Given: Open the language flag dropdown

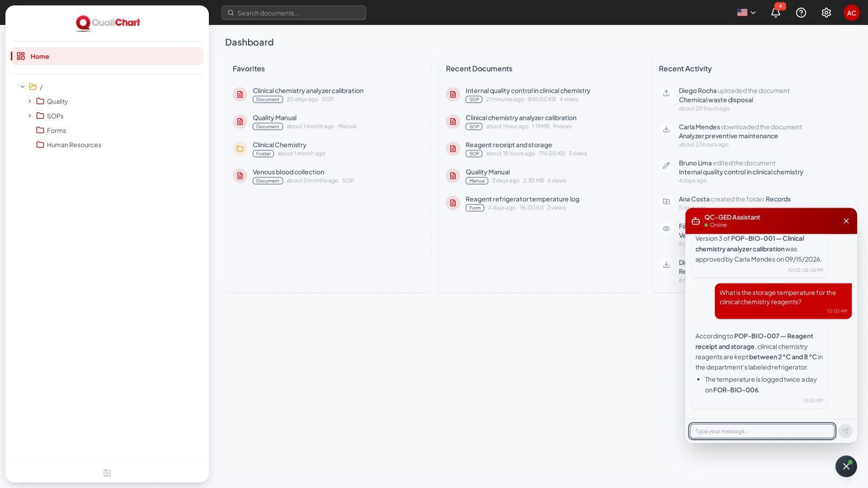Looking at the screenshot, I should tap(746, 12).
